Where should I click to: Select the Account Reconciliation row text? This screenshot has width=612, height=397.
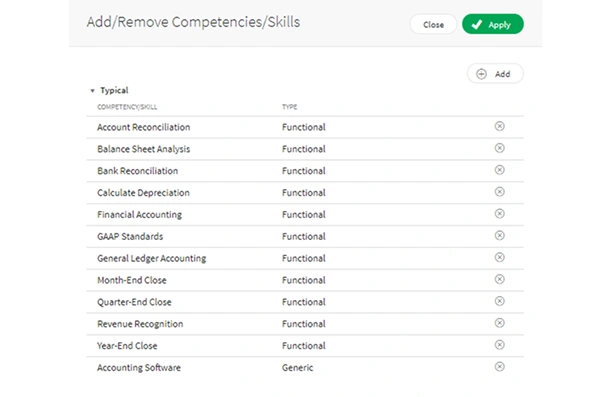pyautogui.click(x=143, y=127)
